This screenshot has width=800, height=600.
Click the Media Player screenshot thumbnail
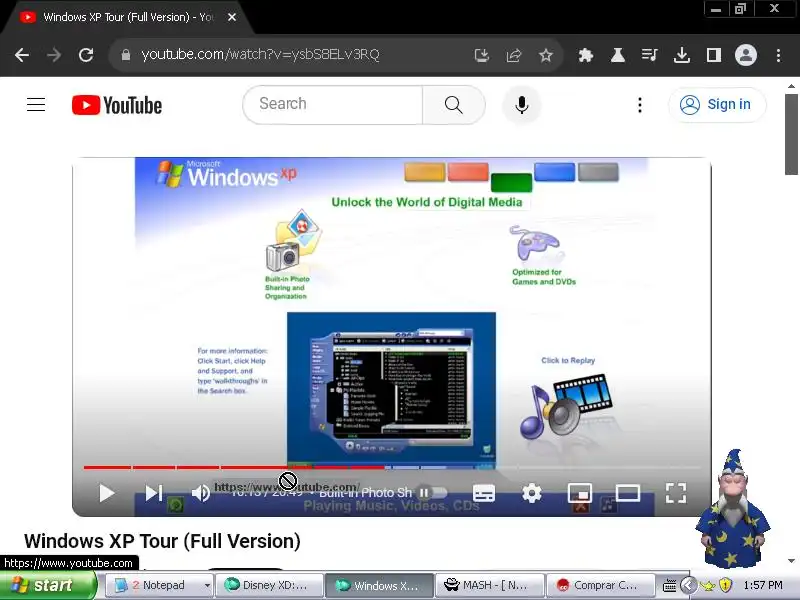(x=391, y=390)
